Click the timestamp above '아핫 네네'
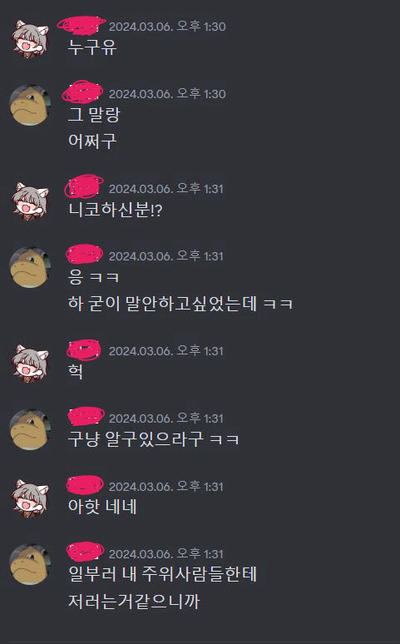400x644 pixels. pos(166,486)
